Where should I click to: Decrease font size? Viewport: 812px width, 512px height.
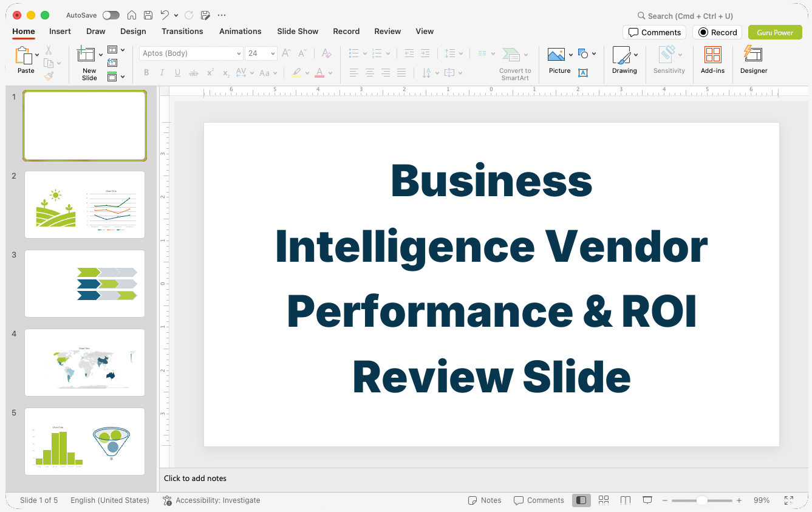click(x=302, y=53)
